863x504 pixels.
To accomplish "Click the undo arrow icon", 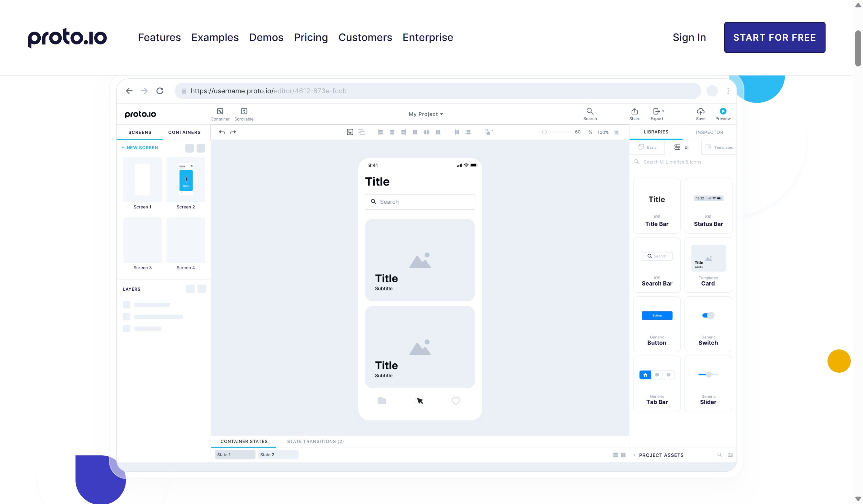I will point(222,132).
